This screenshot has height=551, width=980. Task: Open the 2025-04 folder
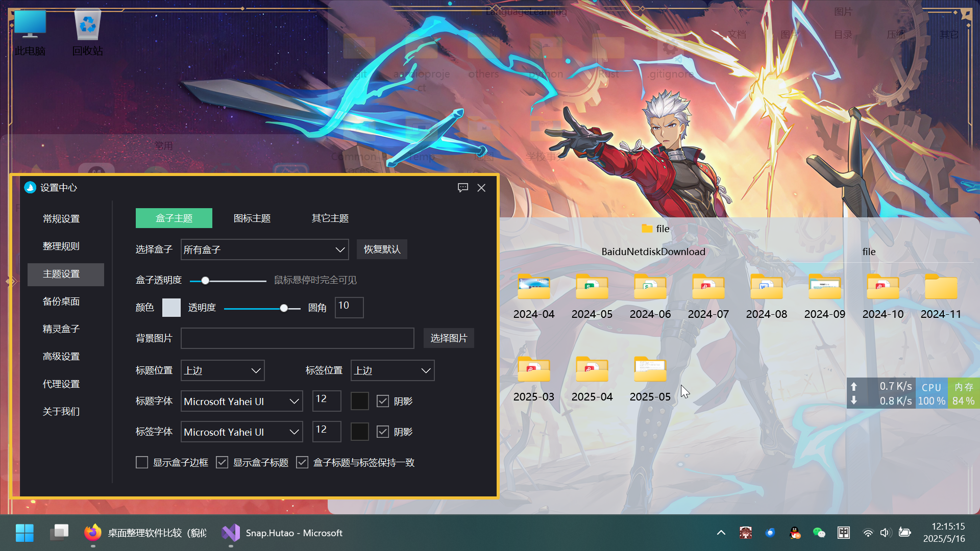[x=592, y=380]
